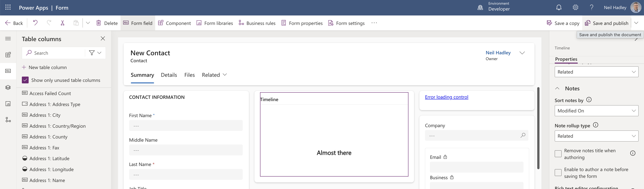This screenshot has width=644, height=189.
Task: Select the Timeline control
Action: click(x=334, y=134)
